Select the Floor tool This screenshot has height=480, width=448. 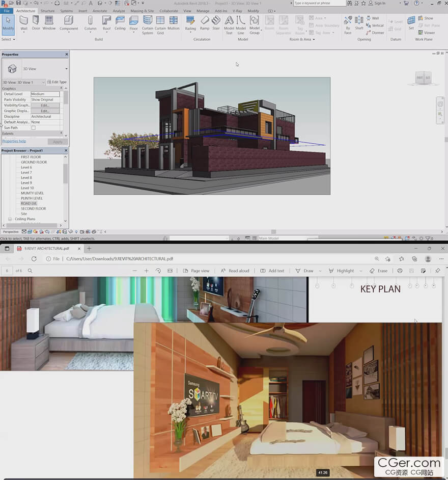(x=133, y=23)
